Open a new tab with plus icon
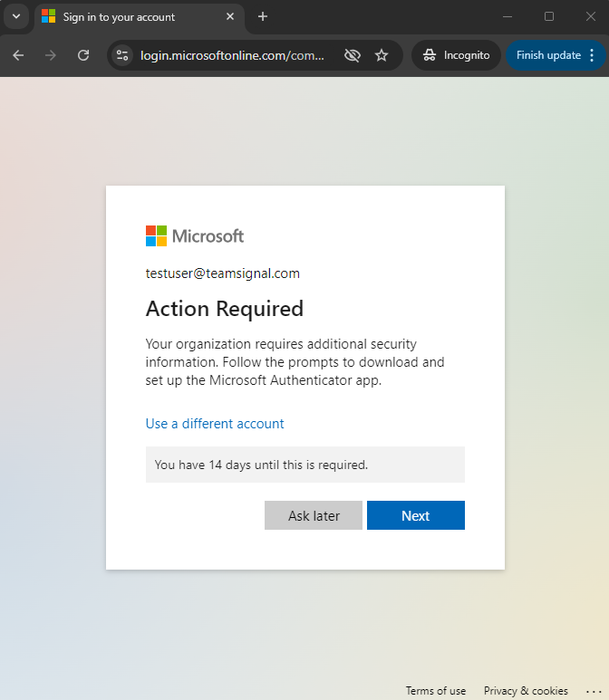 point(263,17)
